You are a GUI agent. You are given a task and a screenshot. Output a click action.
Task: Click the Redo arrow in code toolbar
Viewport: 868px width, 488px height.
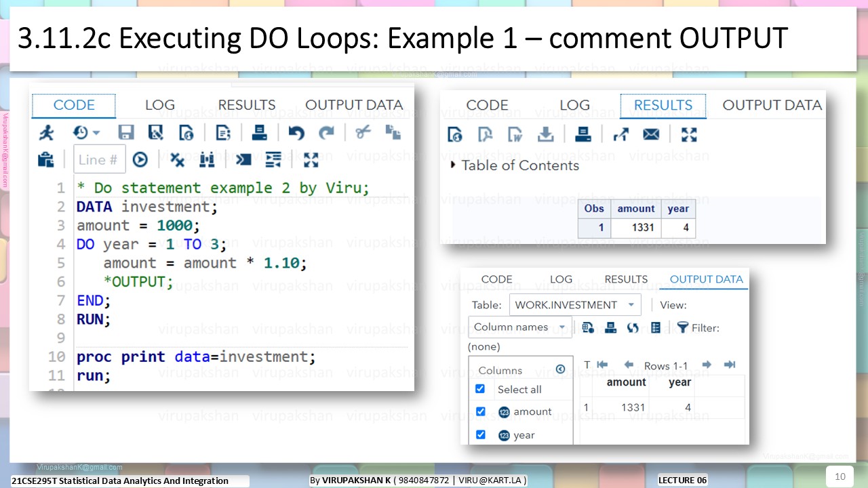pyautogui.click(x=327, y=132)
